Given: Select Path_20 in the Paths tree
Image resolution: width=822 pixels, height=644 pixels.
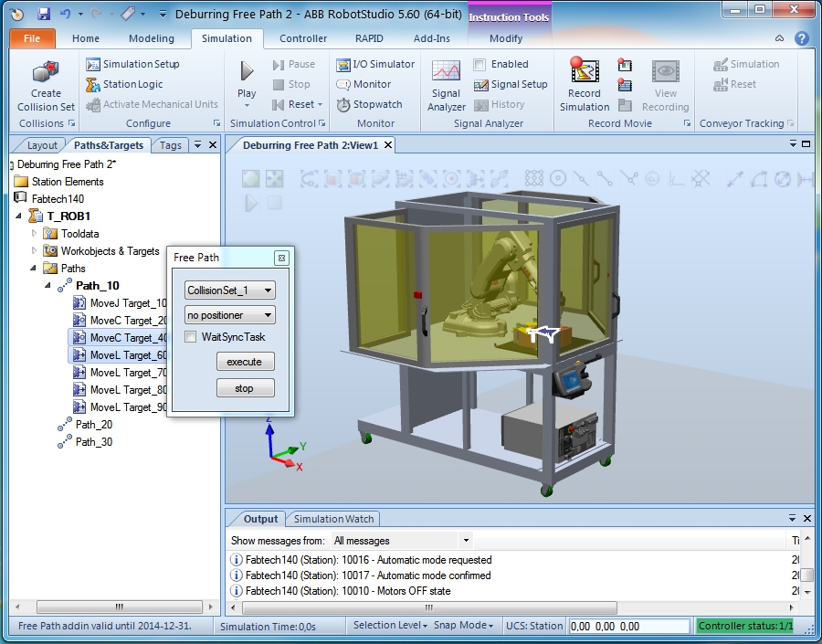Looking at the screenshot, I should pyautogui.click(x=94, y=425).
